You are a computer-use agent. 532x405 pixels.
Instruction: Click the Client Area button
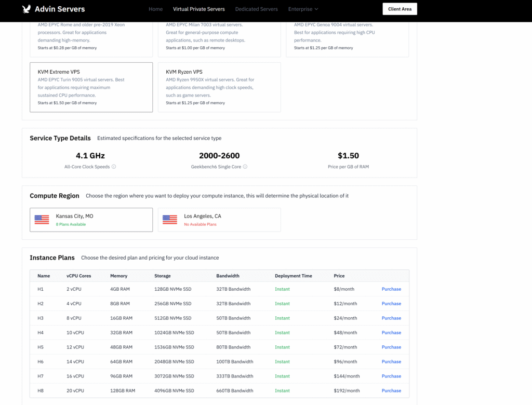pyautogui.click(x=399, y=9)
